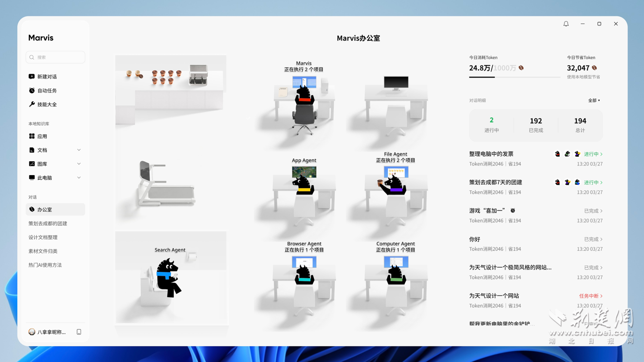Screen dimensions: 644x362
Task: Select the Computer Agent character
Action: pyautogui.click(x=396, y=274)
